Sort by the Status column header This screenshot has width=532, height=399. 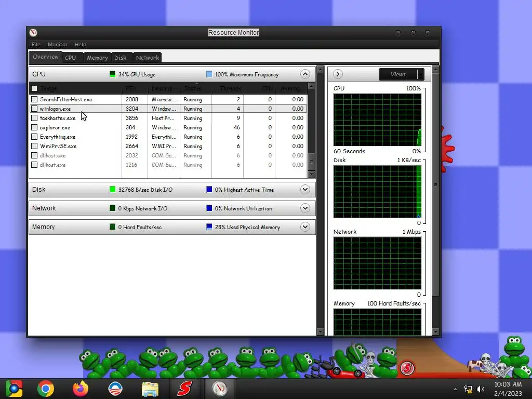[x=196, y=88]
